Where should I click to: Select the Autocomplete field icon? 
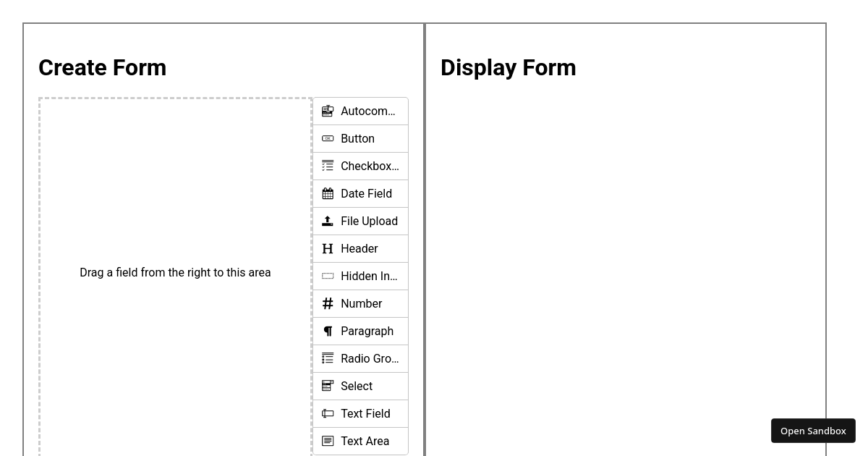(328, 111)
